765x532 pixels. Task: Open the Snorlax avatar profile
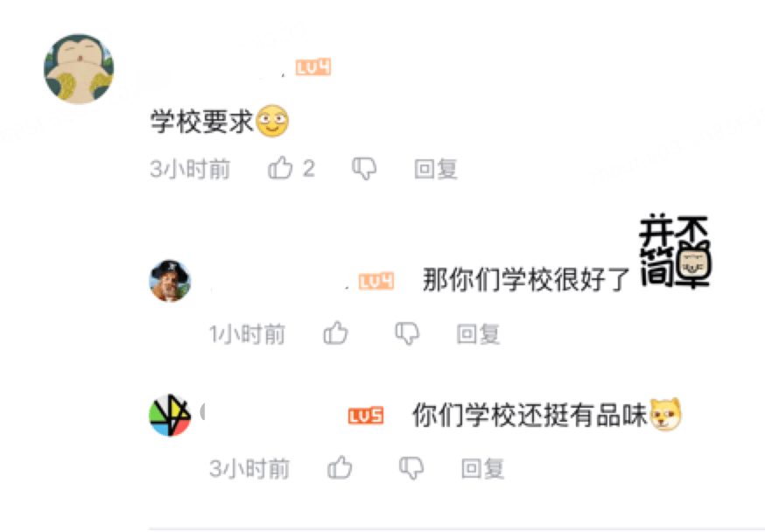pyautogui.click(x=79, y=69)
